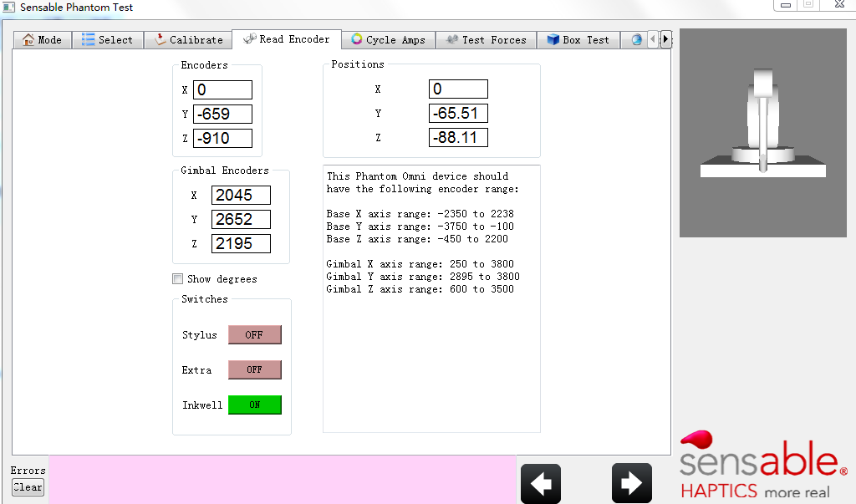Viewport: 856px width, 504px height.
Task: Toggle the green Inkwell ON button
Action: click(x=254, y=405)
